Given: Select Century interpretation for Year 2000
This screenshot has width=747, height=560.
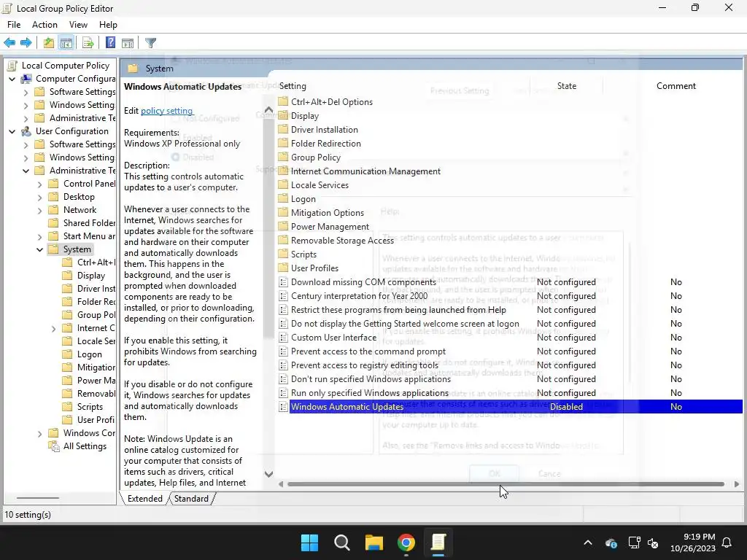Looking at the screenshot, I should tap(359, 296).
